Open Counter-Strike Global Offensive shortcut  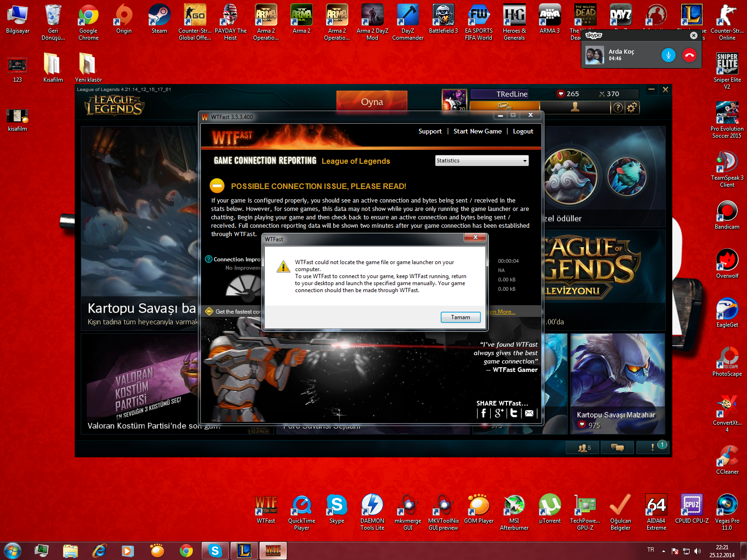coord(195,22)
